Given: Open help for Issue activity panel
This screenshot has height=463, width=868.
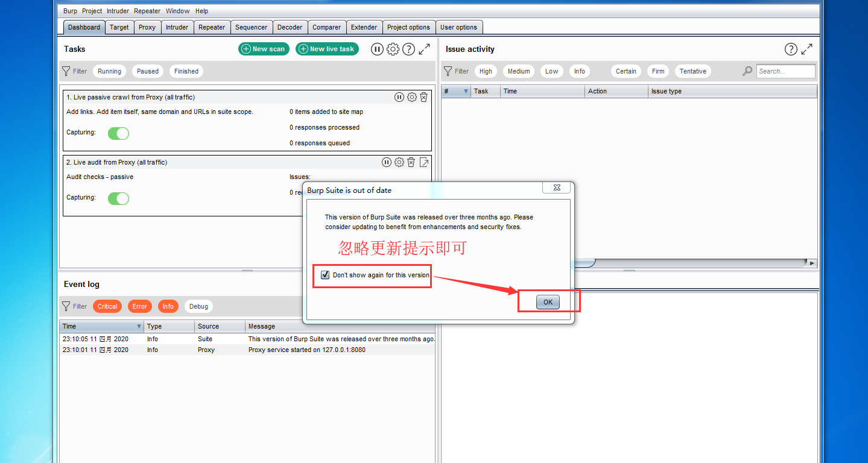Looking at the screenshot, I should (x=791, y=49).
